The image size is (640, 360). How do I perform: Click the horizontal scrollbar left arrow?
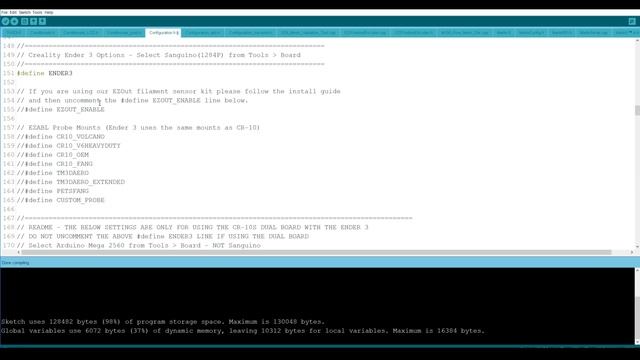click(18, 252)
